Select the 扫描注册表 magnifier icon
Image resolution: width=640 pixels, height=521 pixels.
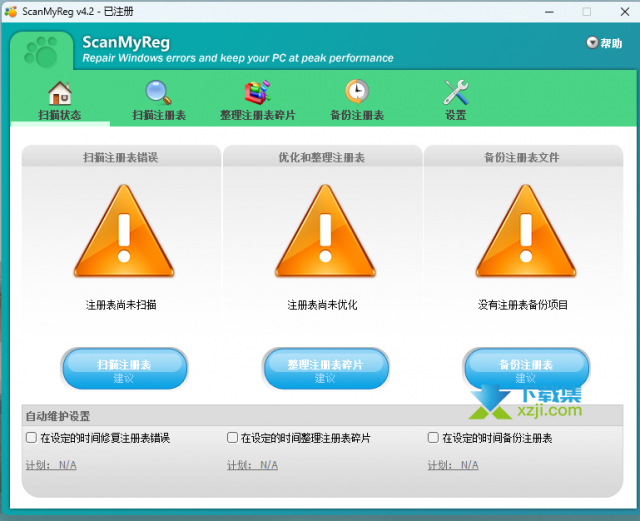pyautogui.click(x=158, y=93)
